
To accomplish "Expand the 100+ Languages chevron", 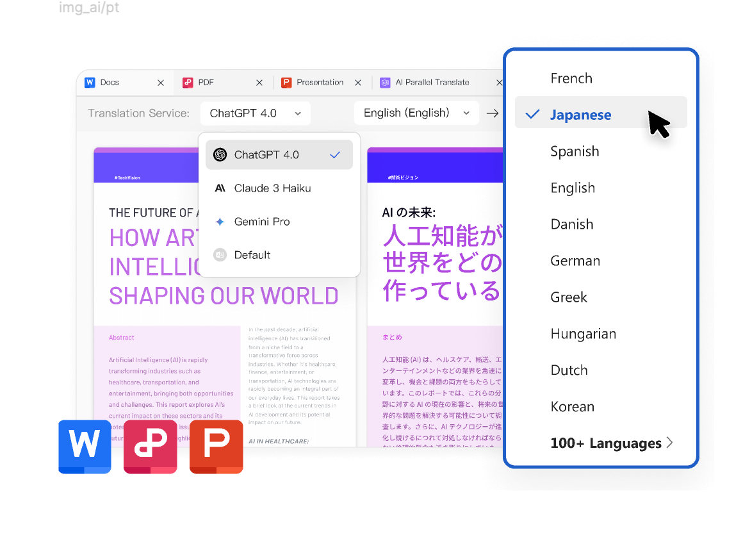I will [x=669, y=443].
